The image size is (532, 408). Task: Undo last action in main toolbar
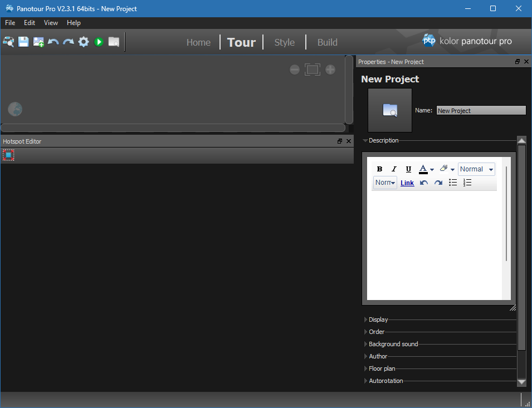53,42
